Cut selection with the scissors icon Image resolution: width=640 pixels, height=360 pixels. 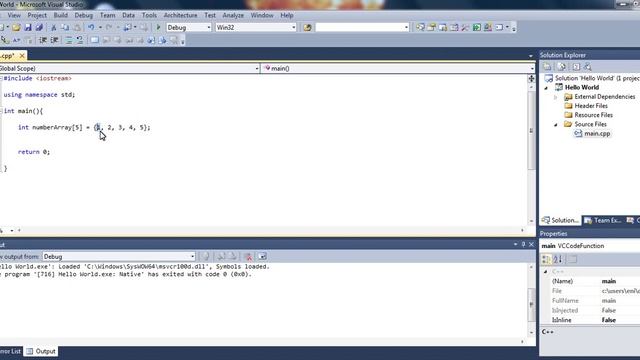(x=53, y=27)
